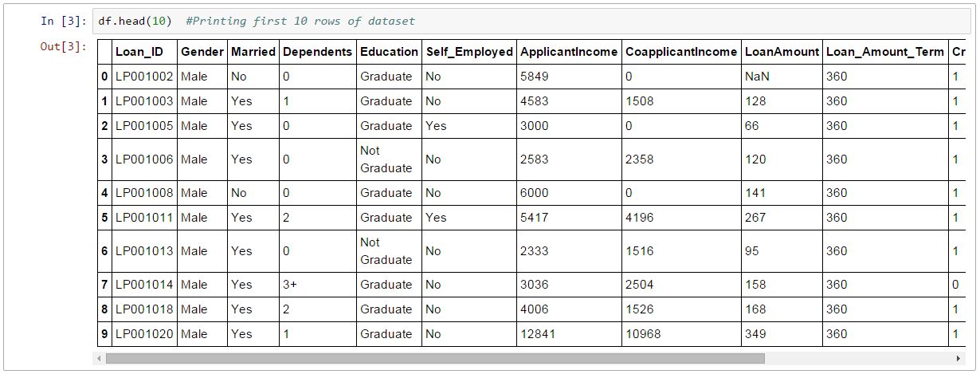
Task: Select the 3+ Dependents cell
Action: tap(289, 285)
